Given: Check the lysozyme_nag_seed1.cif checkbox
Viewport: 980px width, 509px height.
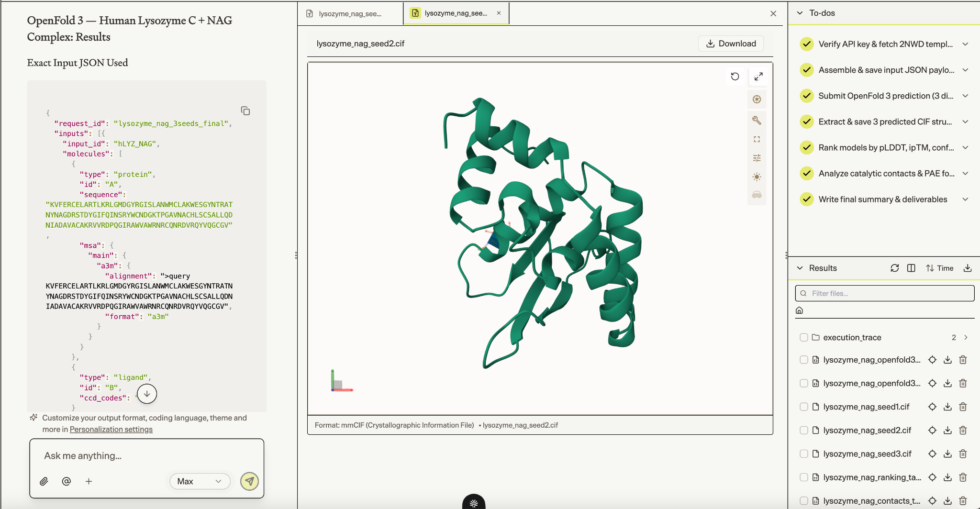Looking at the screenshot, I should tap(804, 407).
